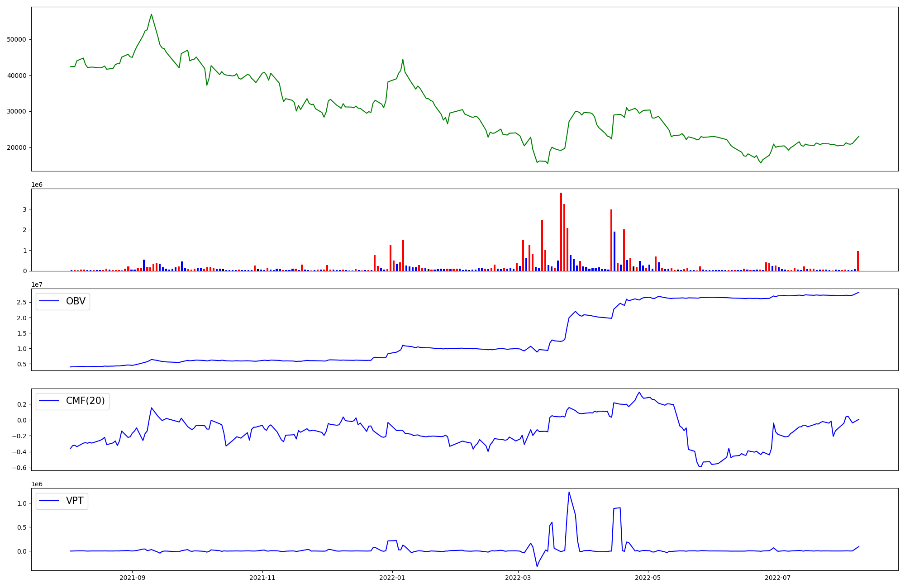Click the 2022-05 date tick label
905x588 pixels.
[648, 578]
